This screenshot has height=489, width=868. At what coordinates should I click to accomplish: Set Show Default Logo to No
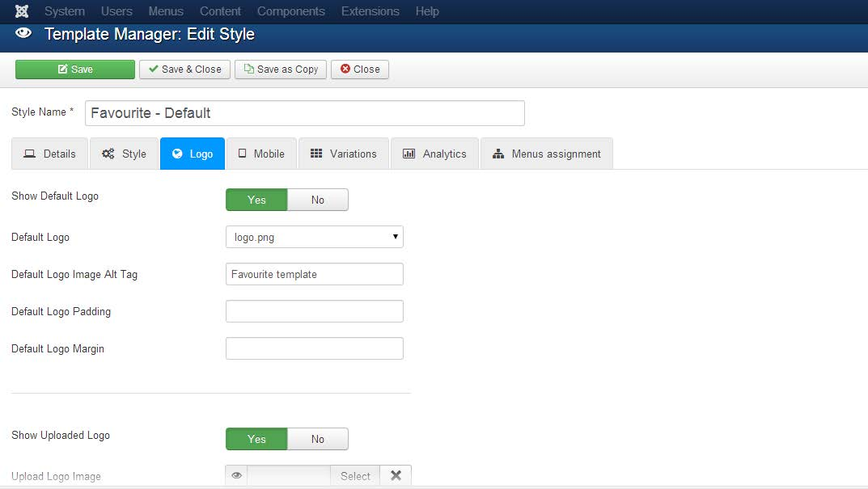[x=318, y=200]
